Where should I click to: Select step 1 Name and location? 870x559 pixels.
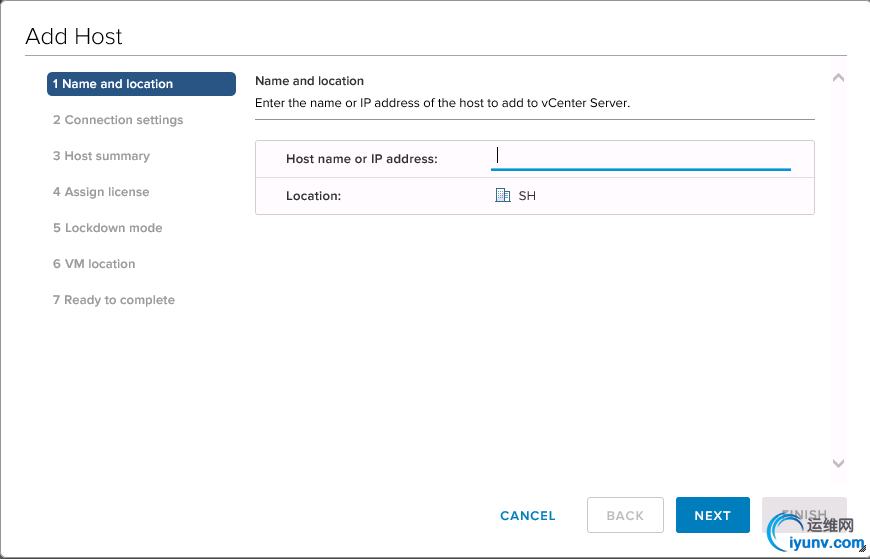coord(141,84)
